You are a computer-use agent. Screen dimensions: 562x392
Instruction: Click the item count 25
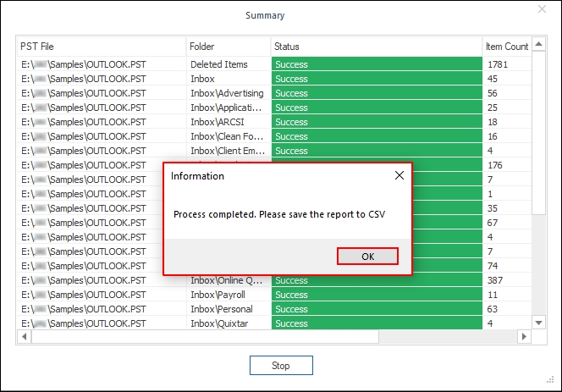tap(492, 108)
